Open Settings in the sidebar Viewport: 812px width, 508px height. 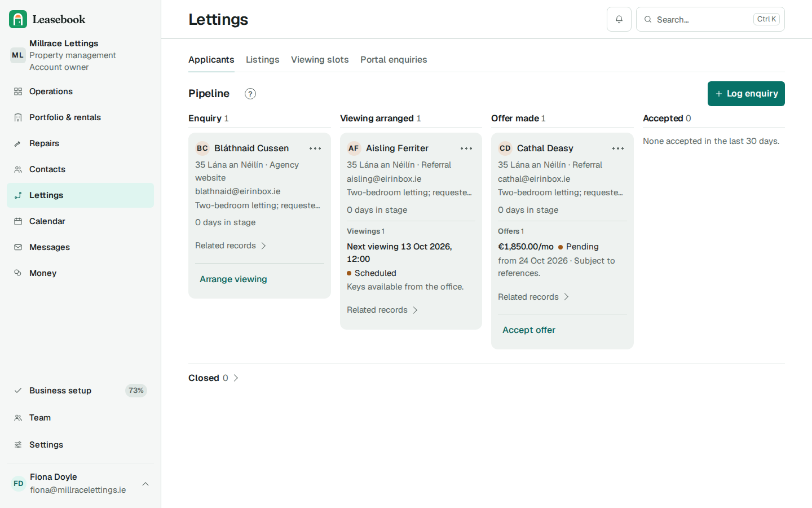80,445
